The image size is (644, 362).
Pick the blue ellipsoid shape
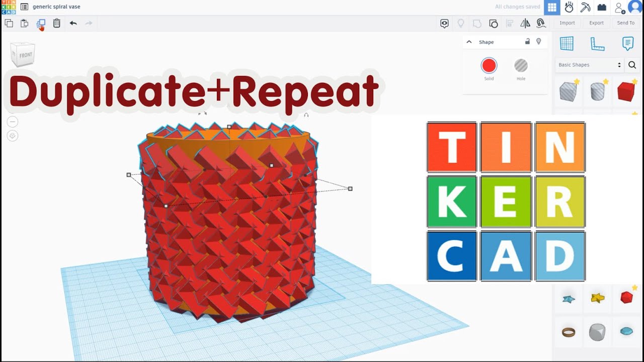tap(626, 331)
